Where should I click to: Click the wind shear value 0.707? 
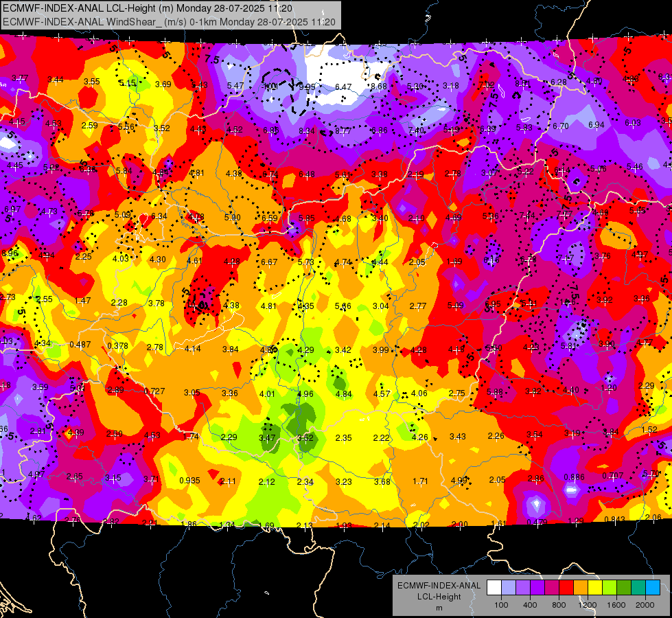[613, 476]
